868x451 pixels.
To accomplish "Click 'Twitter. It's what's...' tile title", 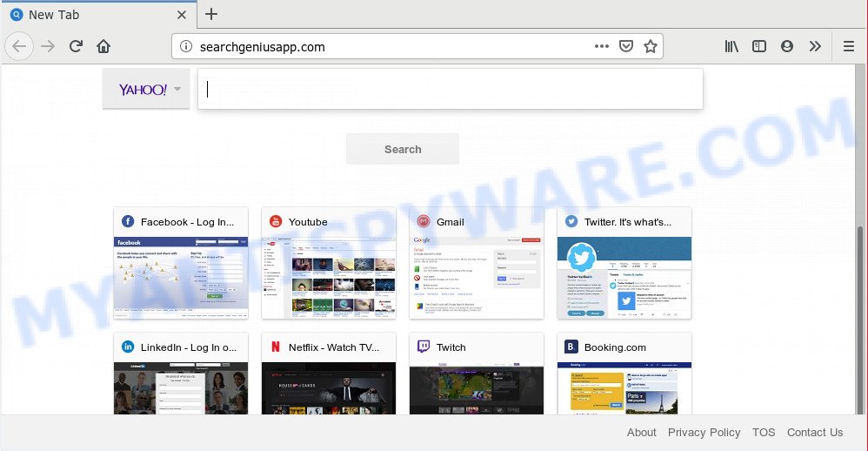I will 628,222.
